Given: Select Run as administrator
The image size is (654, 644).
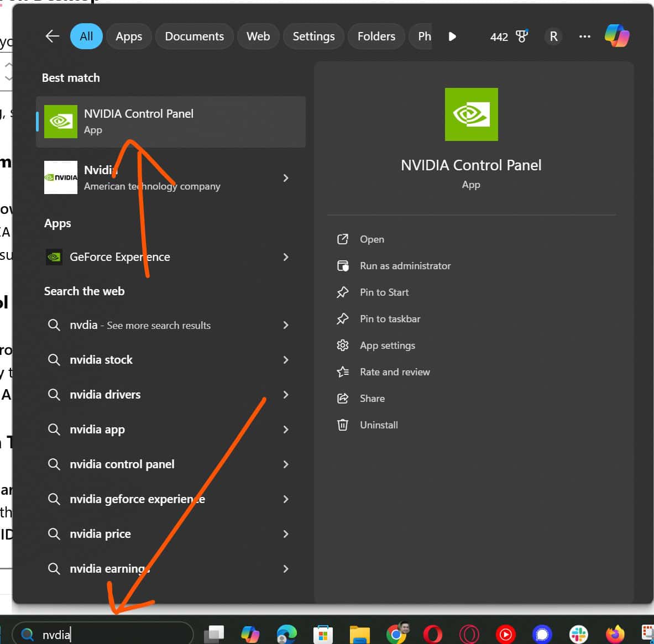Looking at the screenshot, I should pyautogui.click(x=405, y=265).
